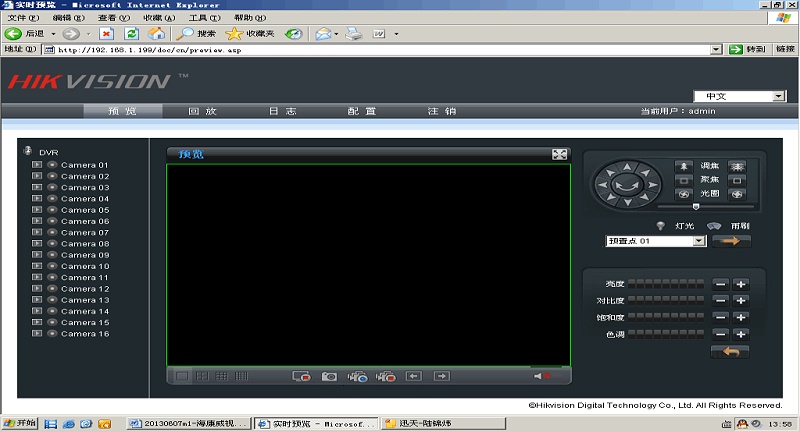Image resolution: width=800 pixels, height=432 pixels.
Task: Increase 亮度 brightness with the plus button
Action: (x=741, y=285)
